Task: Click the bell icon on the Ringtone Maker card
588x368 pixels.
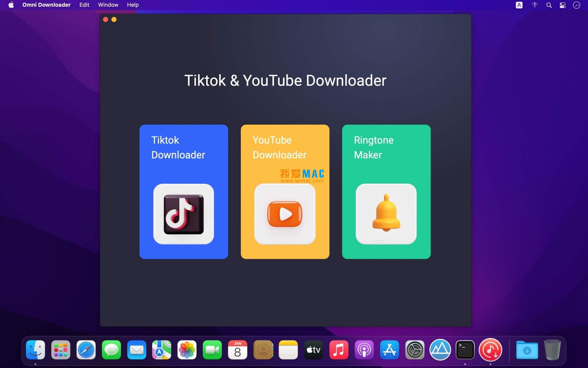Action: tap(386, 215)
